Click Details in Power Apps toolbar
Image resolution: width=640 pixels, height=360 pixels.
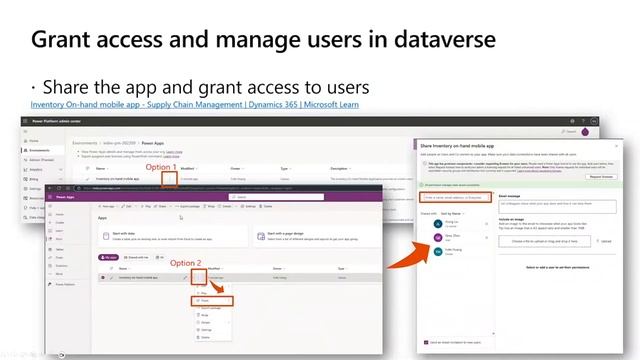coord(225,207)
